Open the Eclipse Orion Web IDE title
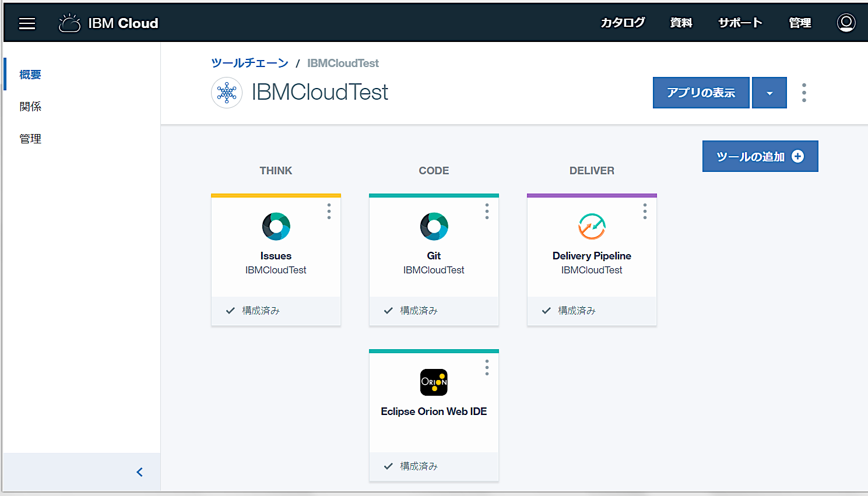This screenshot has width=868, height=496. click(x=434, y=411)
